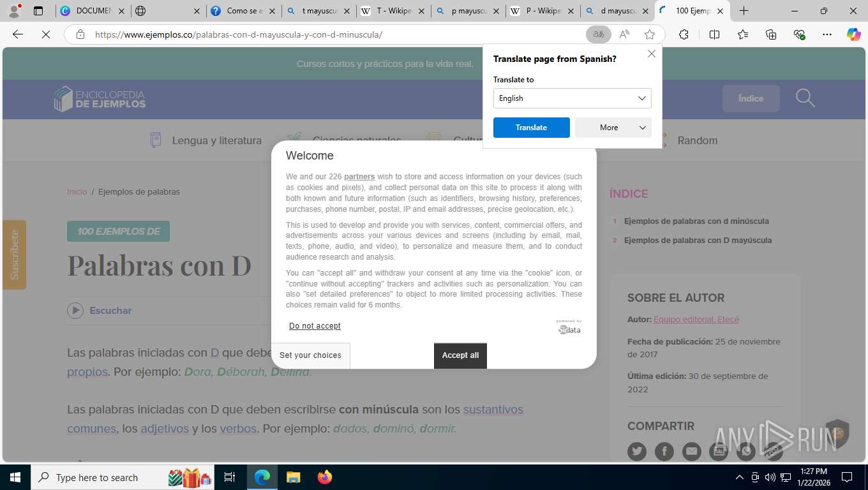Click Set your choices button
Screen dimensions: 868x490
pyautogui.click(x=310, y=355)
